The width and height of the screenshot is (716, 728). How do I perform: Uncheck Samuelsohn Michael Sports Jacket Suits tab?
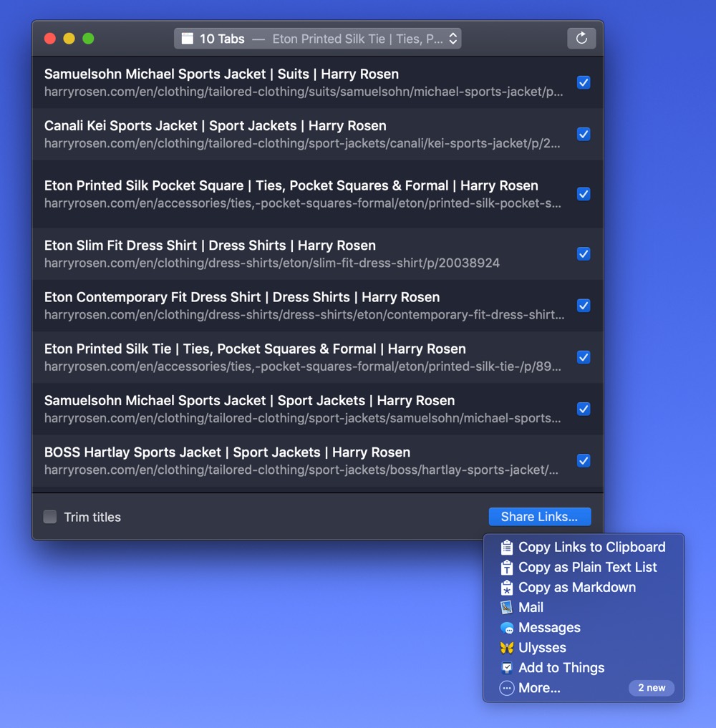584,82
